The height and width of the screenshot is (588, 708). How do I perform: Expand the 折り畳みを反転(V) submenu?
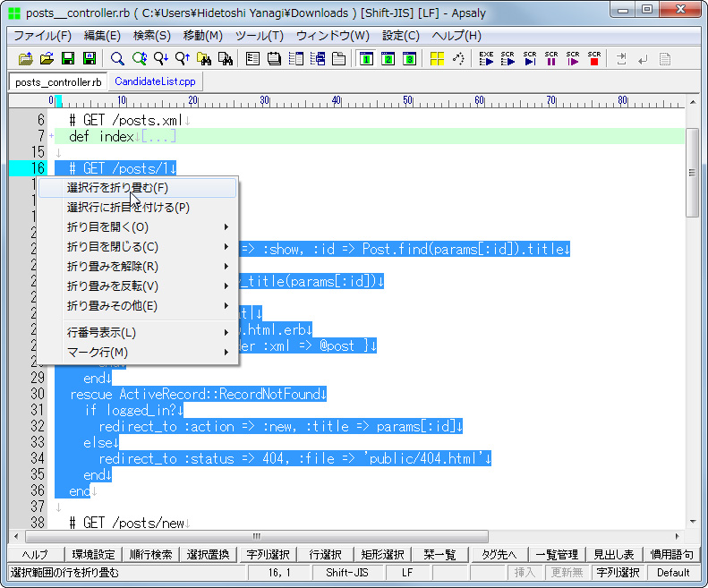(137, 286)
